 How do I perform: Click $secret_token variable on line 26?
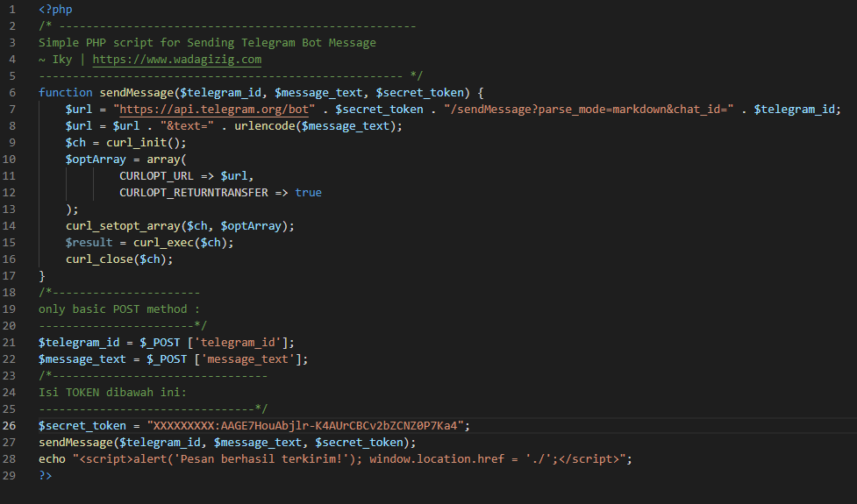[x=82, y=425]
